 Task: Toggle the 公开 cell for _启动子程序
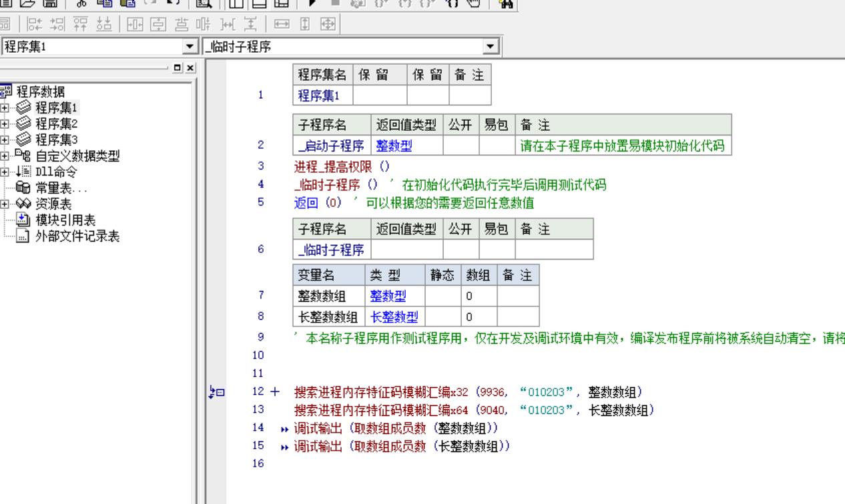pos(461,146)
